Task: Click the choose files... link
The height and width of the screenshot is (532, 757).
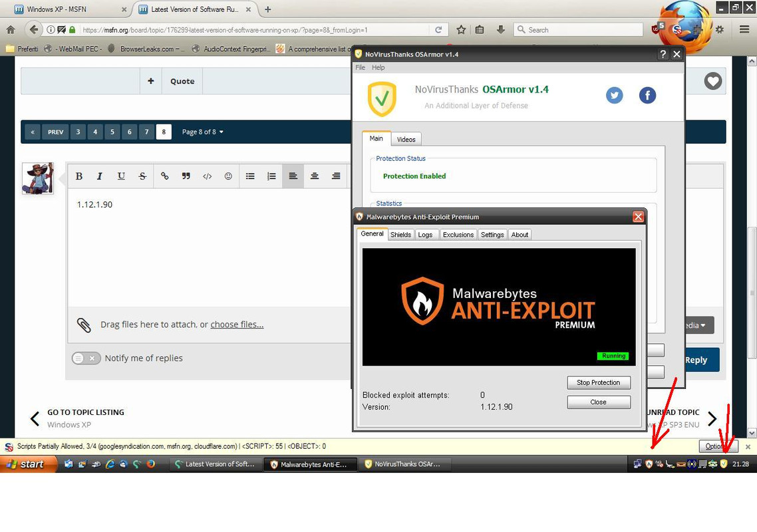Action: click(x=237, y=325)
